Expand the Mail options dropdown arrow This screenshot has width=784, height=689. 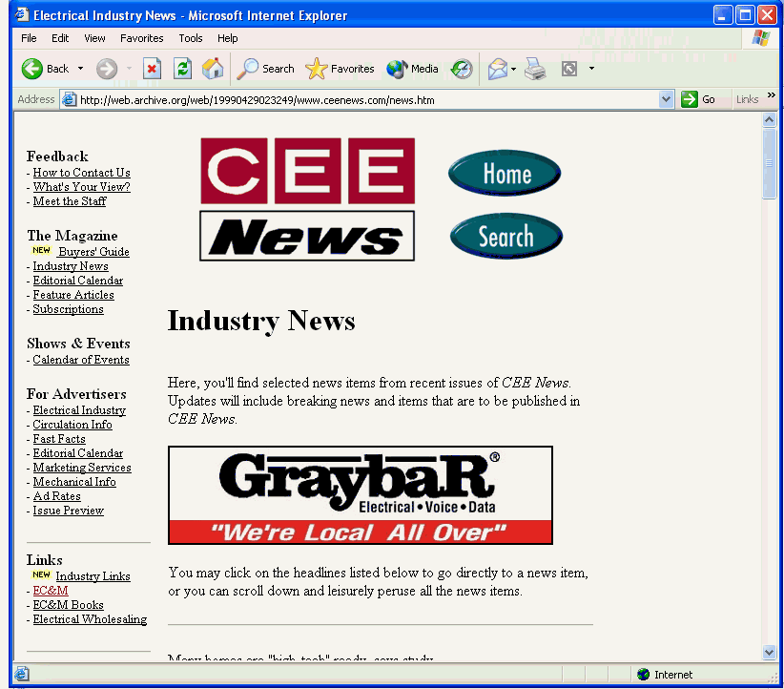tap(513, 69)
